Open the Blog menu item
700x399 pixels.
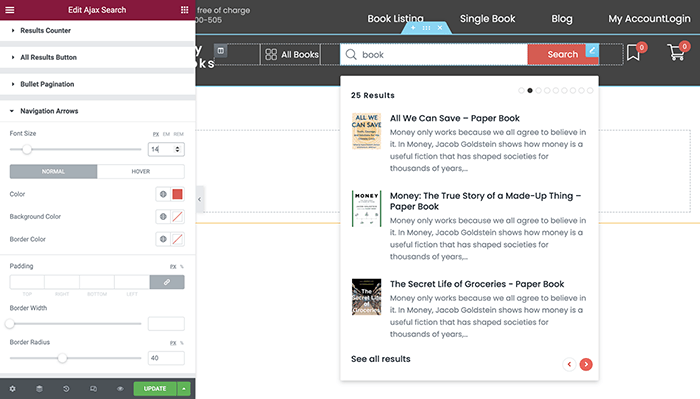coord(562,19)
